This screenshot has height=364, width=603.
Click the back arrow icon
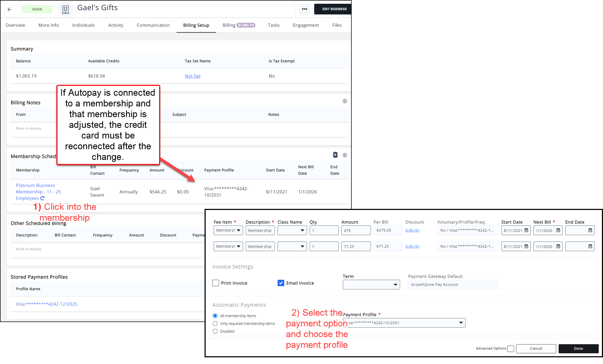(x=10, y=9)
